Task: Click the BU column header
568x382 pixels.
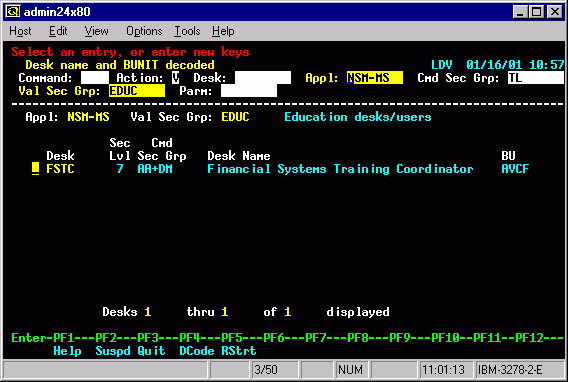Action: point(508,156)
